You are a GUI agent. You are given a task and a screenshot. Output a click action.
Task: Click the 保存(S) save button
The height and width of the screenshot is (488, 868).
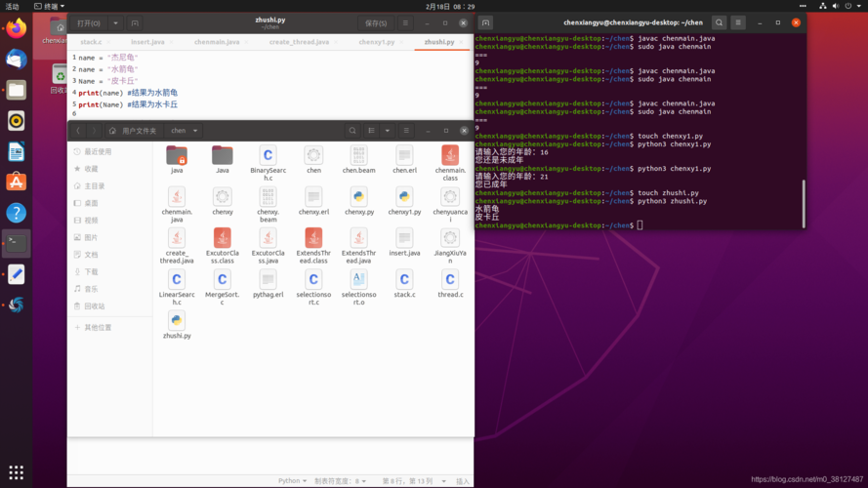[x=376, y=23]
